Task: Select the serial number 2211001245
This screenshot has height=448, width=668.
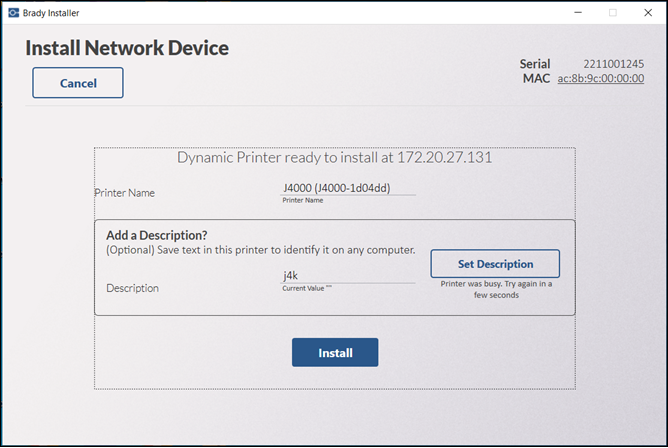Action: pyautogui.click(x=613, y=64)
